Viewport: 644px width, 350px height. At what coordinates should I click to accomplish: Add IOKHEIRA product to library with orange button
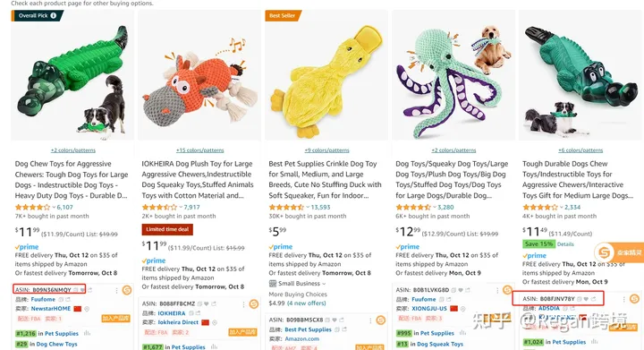pos(242,332)
